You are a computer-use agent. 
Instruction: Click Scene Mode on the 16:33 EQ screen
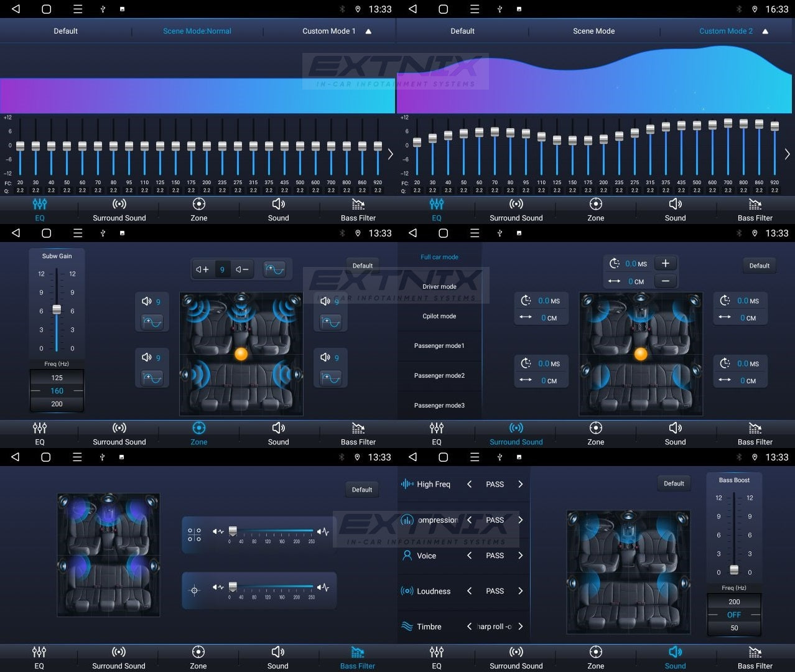(x=593, y=31)
